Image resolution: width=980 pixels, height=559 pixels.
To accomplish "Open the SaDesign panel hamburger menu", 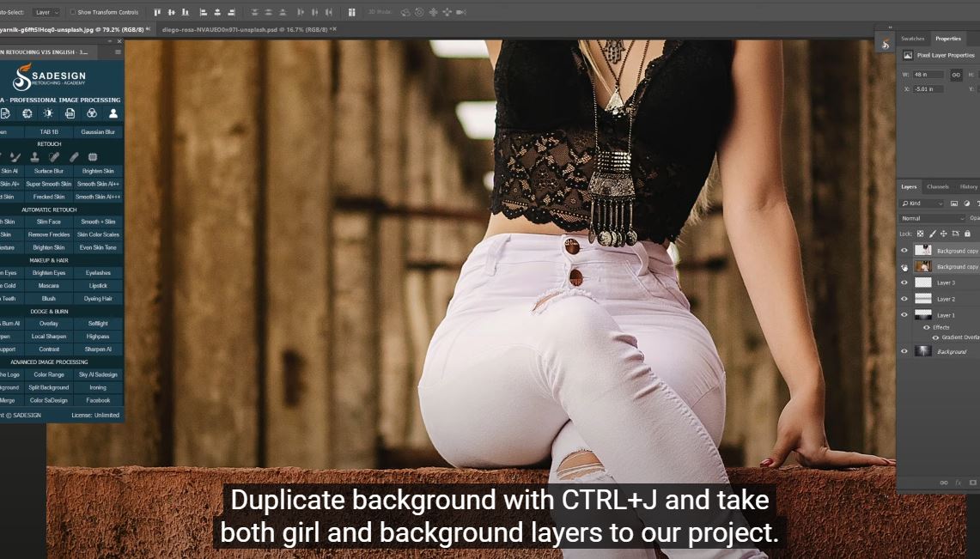I will pyautogui.click(x=118, y=52).
